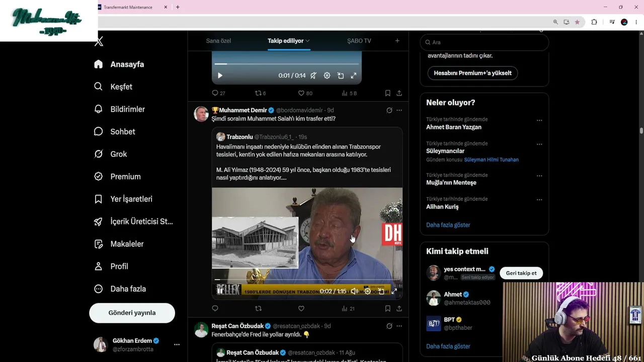Image resolution: width=644 pixels, height=362 pixels.
Task: Open Yer İşaretleri bookmarks page
Action: (123, 199)
